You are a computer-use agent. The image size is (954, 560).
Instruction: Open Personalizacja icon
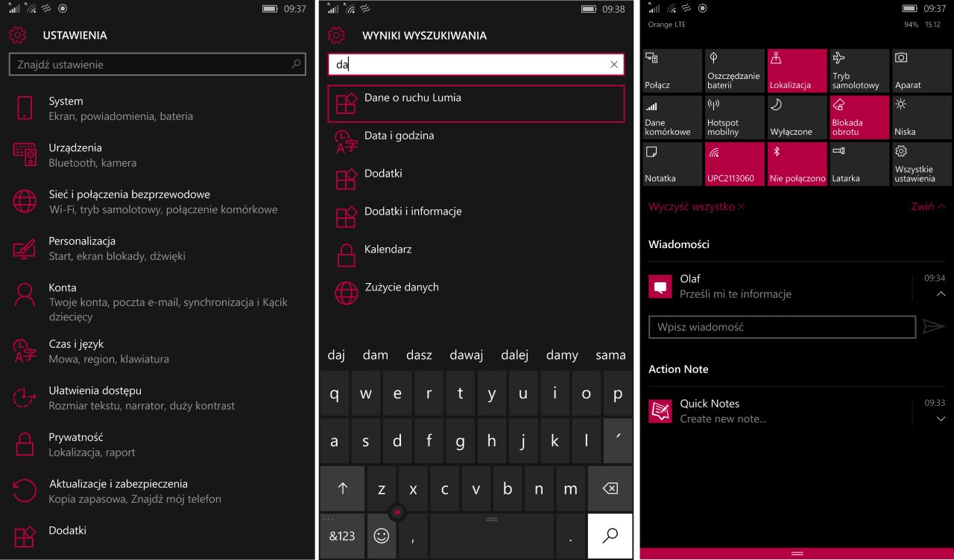tap(25, 248)
